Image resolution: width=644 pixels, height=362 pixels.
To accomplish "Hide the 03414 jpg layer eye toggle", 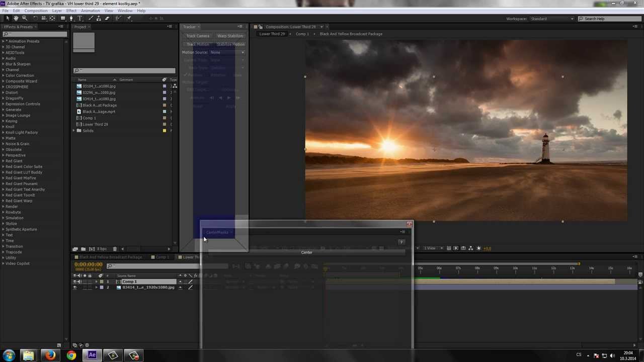I will coord(75,288).
